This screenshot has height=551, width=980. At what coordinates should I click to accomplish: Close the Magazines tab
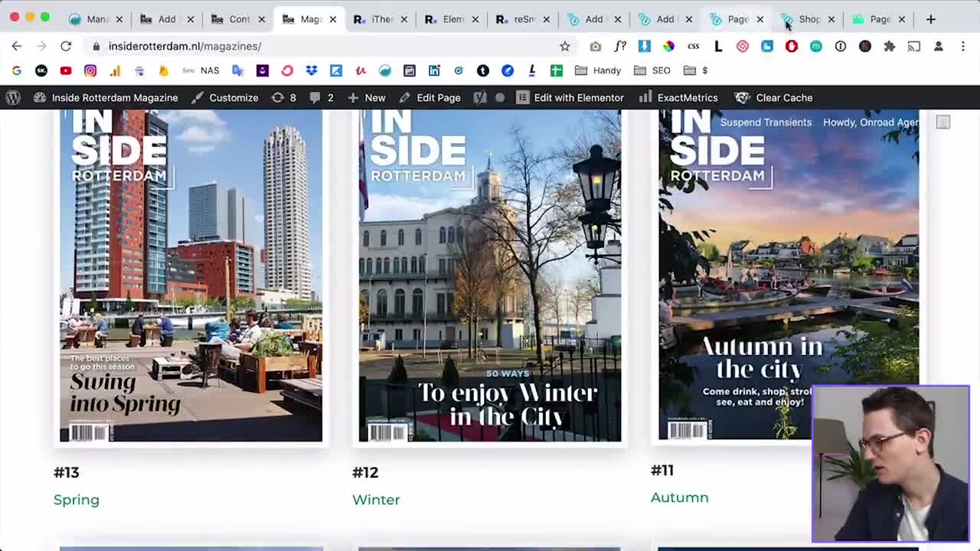[x=332, y=19]
